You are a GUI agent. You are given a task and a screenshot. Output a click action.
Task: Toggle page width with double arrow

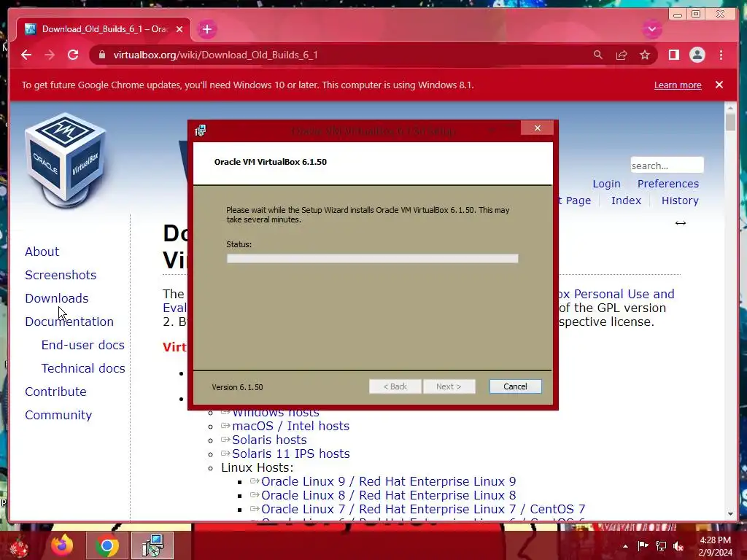click(x=681, y=223)
